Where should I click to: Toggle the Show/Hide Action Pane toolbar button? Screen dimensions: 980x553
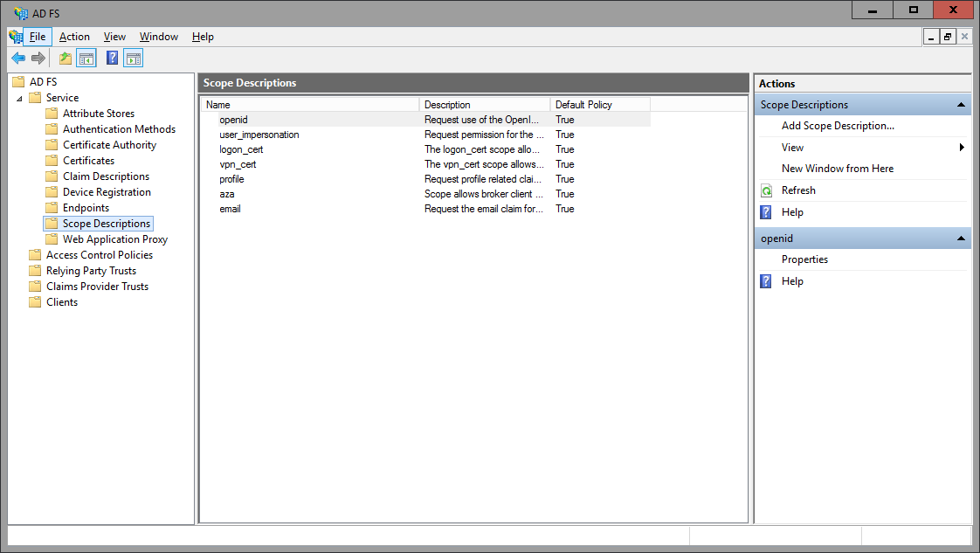[133, 58]
